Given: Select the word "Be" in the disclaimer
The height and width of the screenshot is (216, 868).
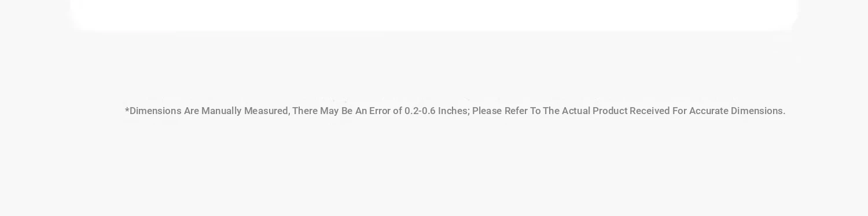Looking at the screenshot, I should pos(347,111).
